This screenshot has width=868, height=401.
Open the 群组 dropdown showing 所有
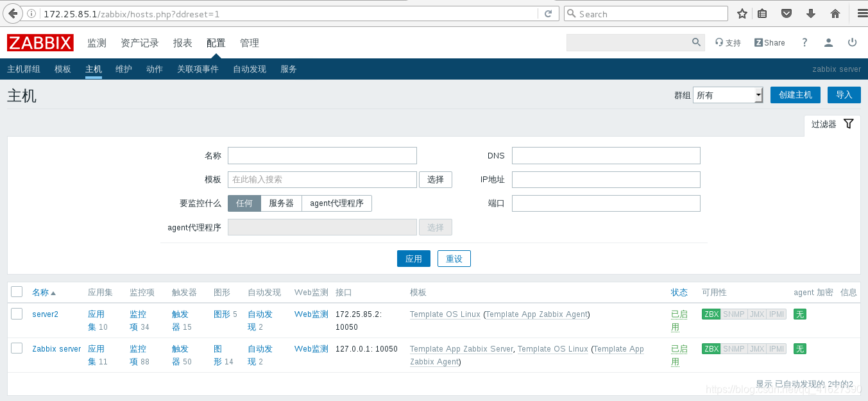coord(728,95)
